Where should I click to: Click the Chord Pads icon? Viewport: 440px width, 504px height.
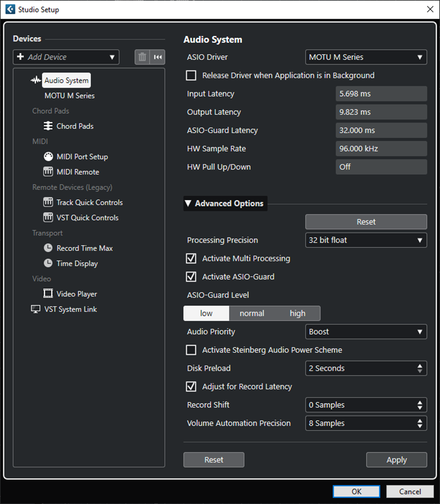48,126
